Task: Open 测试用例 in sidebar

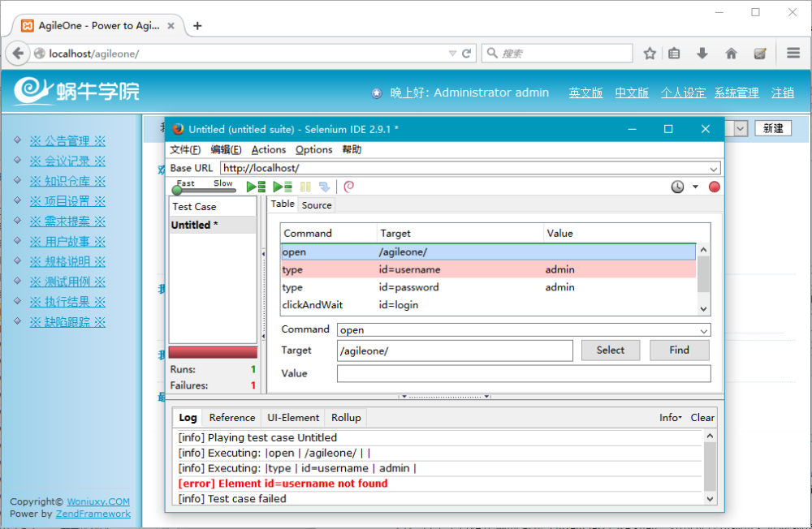Action: (x=67, y=282)
